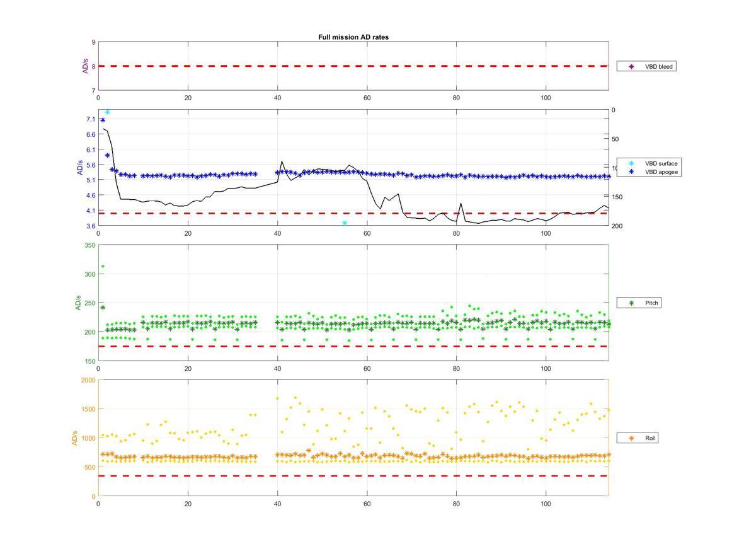Click the '3.6' tick on VBD axis

(91, 226)
